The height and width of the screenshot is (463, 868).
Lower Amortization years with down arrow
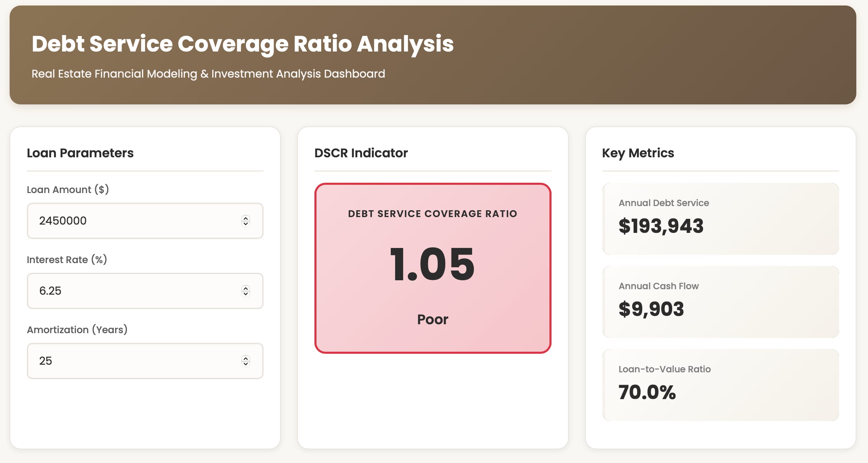click(245, 364)
